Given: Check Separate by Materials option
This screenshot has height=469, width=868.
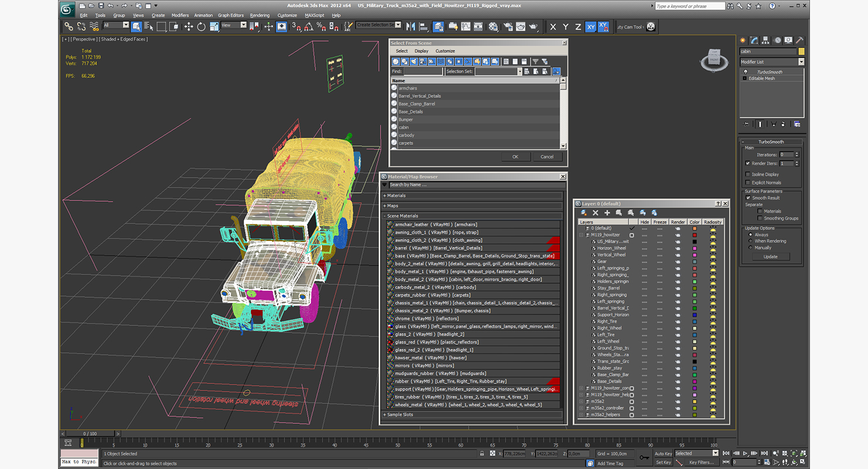Looking at the screenshot, I should coord(759,211).
